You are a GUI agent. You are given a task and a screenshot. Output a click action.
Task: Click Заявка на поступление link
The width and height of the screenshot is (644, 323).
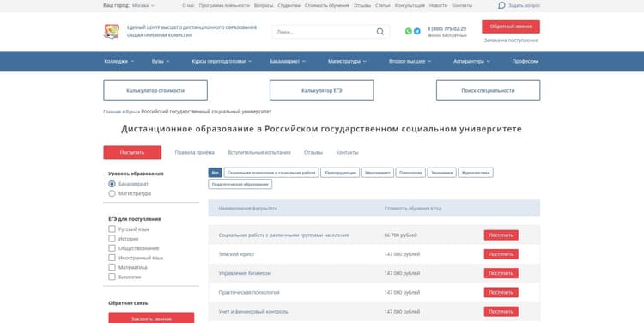click(x=511, y=40)
